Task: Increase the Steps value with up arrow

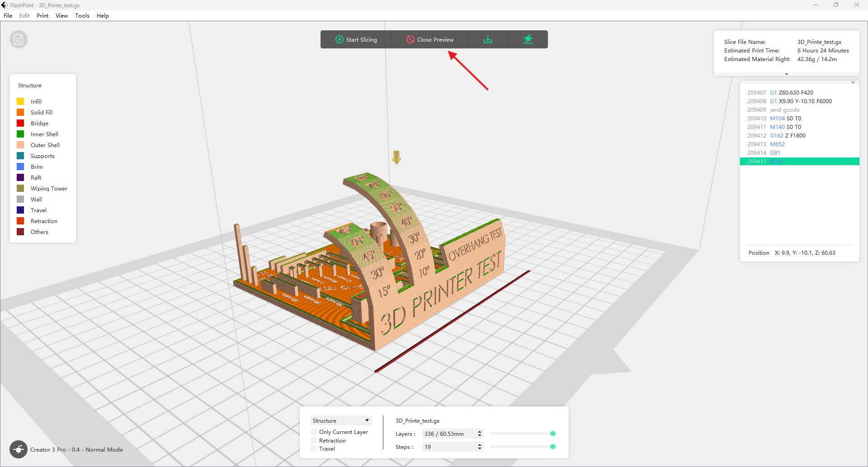Action: coord(480,444)
